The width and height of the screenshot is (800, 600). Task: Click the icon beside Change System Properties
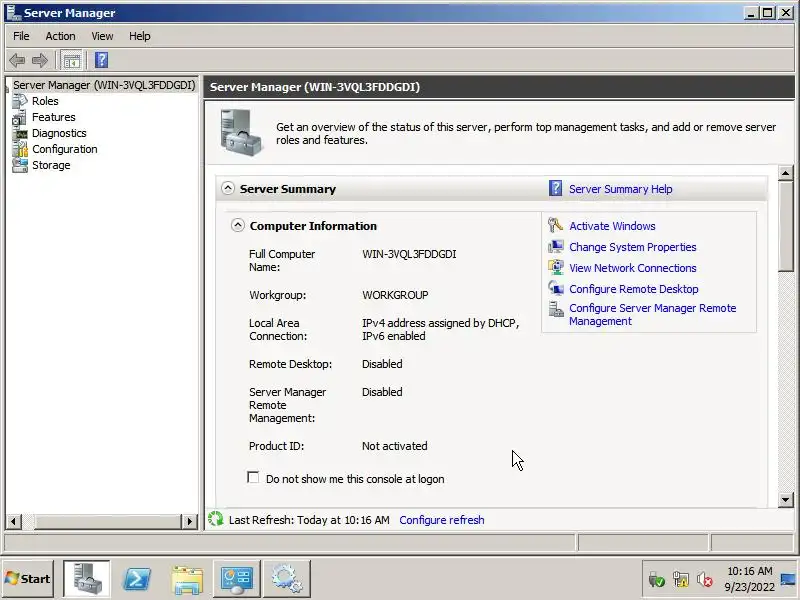click(555, 247)
